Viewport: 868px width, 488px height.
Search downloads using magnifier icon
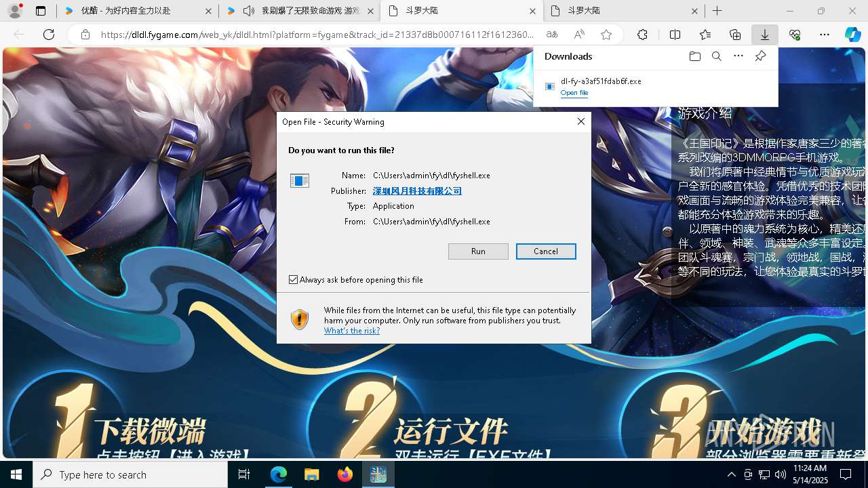coord(716,56)
